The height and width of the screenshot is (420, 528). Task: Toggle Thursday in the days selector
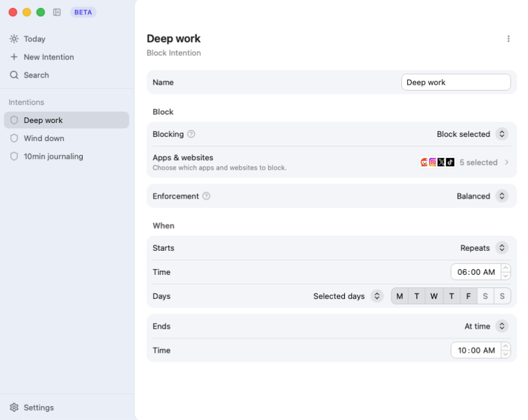tap(452, 296)
